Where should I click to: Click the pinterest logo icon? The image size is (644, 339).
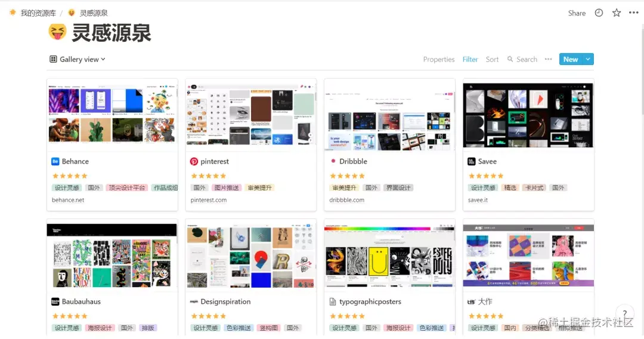(194, 162)
